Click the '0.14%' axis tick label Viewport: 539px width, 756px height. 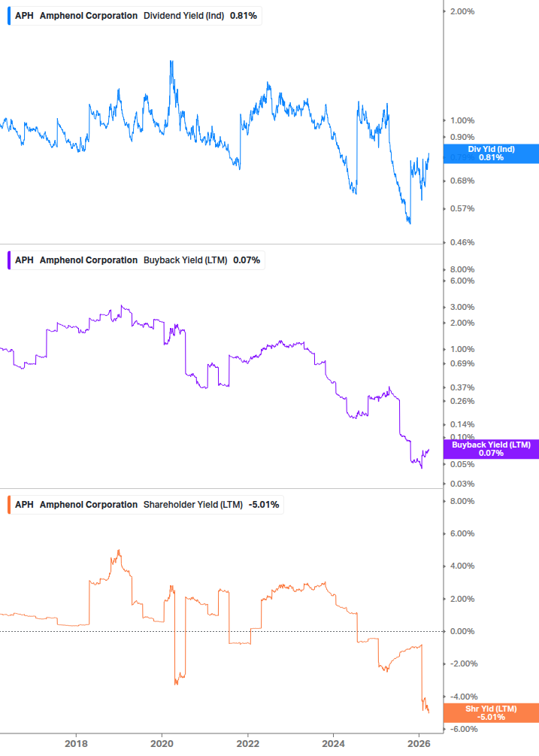pyautogui.click(x=462, y=425)
